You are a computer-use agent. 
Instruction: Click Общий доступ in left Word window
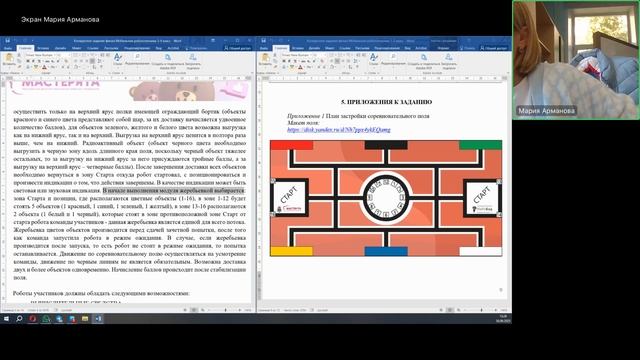point(237,48)
